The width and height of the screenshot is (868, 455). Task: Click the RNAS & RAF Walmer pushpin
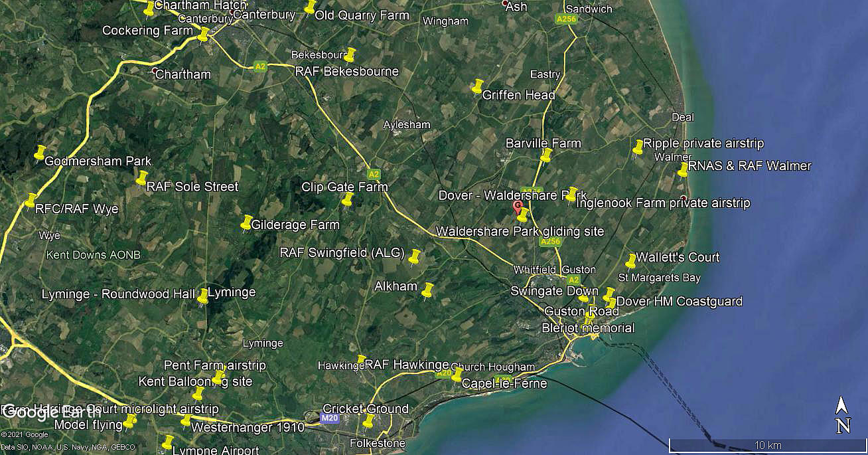point(683,169)
